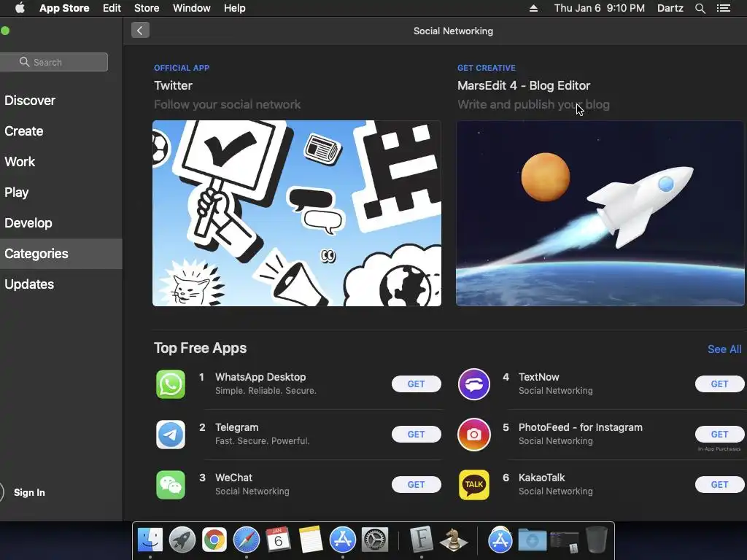Viewport: 747px width, 560px height.
Task: Open App Store icon beside Notes in dock
Action: pos(343,540)
